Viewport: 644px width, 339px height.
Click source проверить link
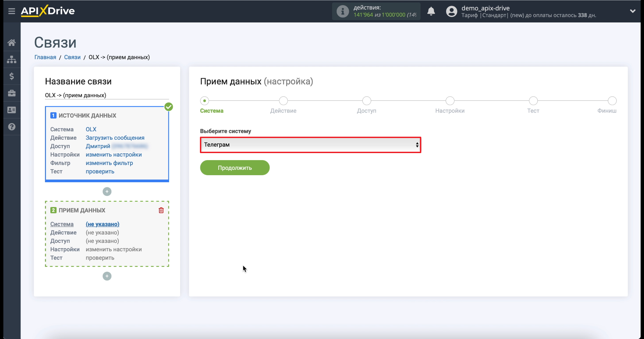point(100,172)
